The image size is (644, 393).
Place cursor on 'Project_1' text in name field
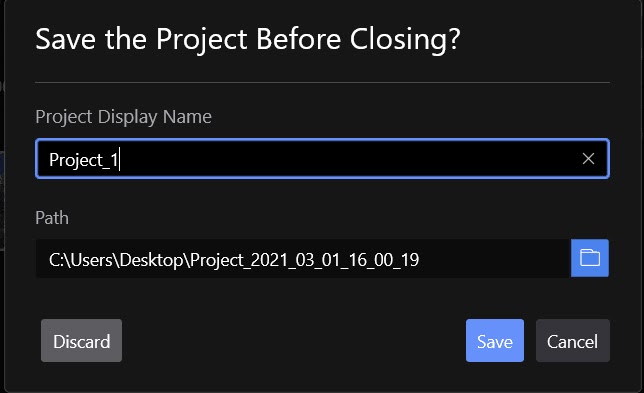[x=83, y=160]
